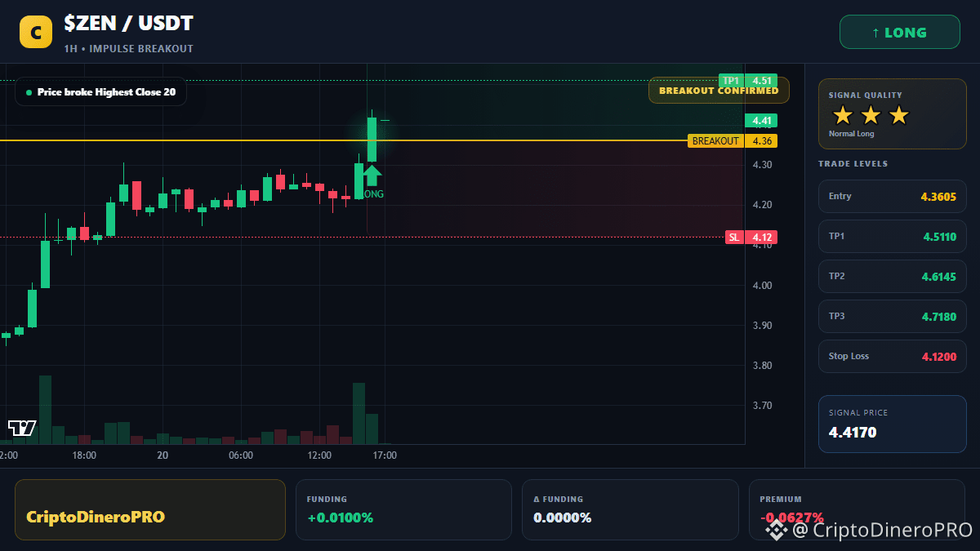
Task: Select the TP1 4.51 price tag
Action: coord(747,80)
